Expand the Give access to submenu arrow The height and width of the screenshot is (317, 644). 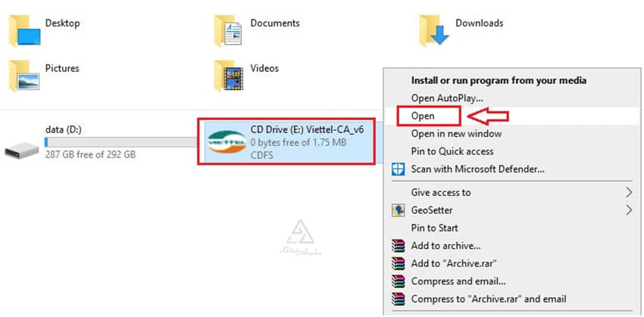[629, 193]
